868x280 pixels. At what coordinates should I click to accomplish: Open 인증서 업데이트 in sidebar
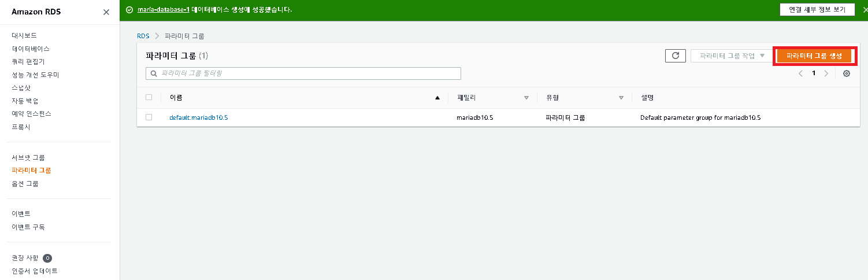[35, 271]
